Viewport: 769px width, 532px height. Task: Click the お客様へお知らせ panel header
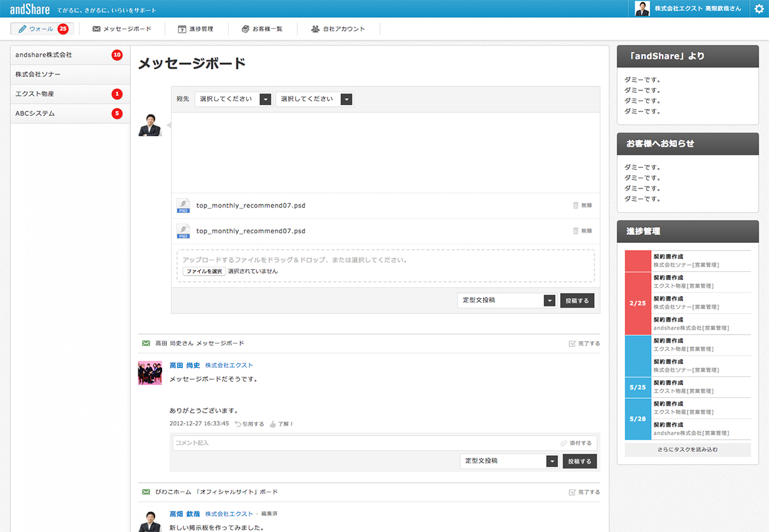pos(688,144)
